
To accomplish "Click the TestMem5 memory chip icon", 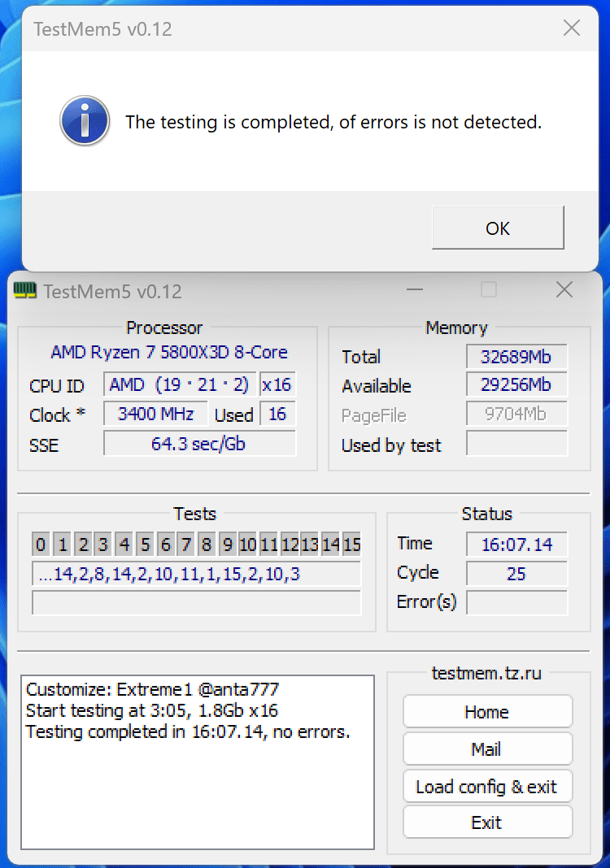I will tap(25, 290).
